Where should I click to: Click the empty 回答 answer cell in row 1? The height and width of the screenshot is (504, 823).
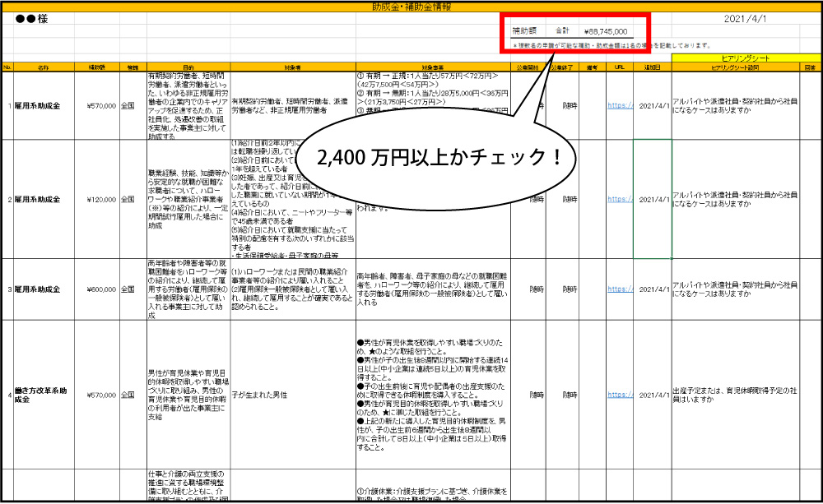810,105
